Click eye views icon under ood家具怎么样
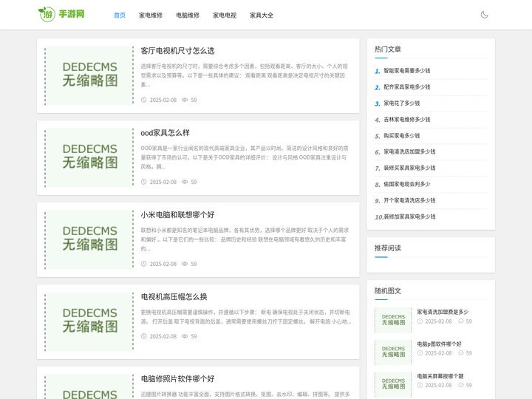The height and width of the screenshot is (399, 532). pos(185,182)
